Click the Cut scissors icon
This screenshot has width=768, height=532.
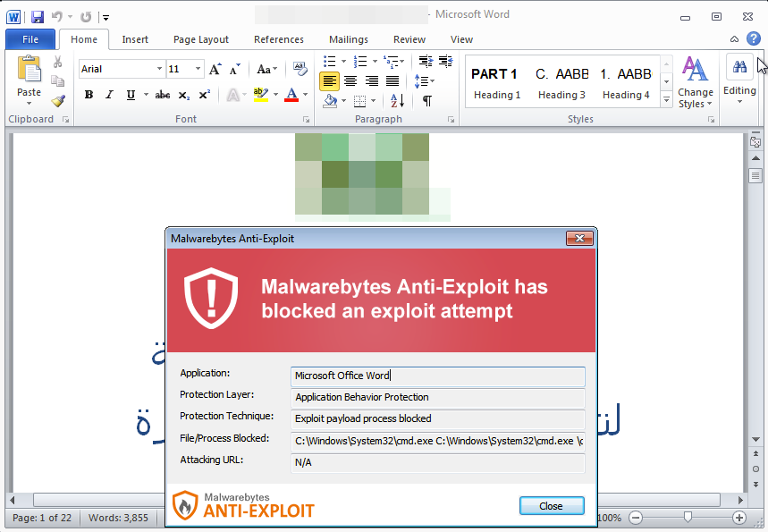pyautogui.click(x=58, y=62)
